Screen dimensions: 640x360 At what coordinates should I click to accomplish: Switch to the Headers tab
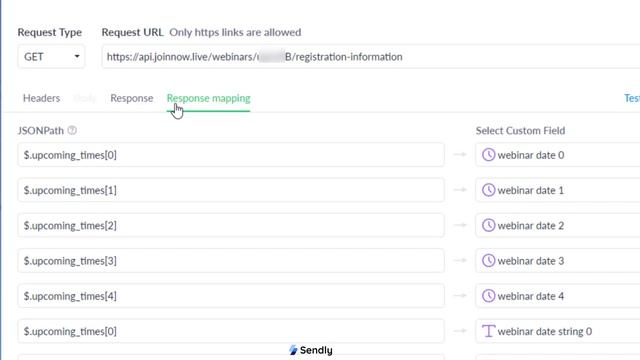tap(41, 98)
